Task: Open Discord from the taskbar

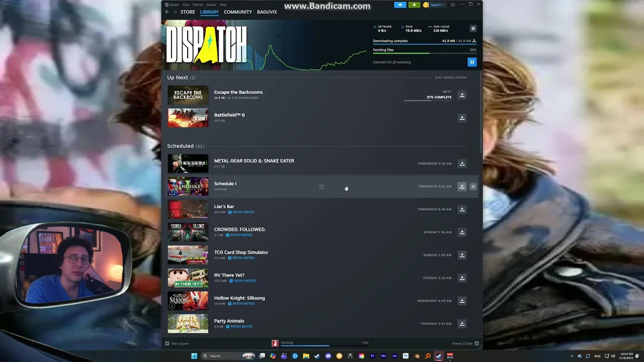Action: click(328, 356)
